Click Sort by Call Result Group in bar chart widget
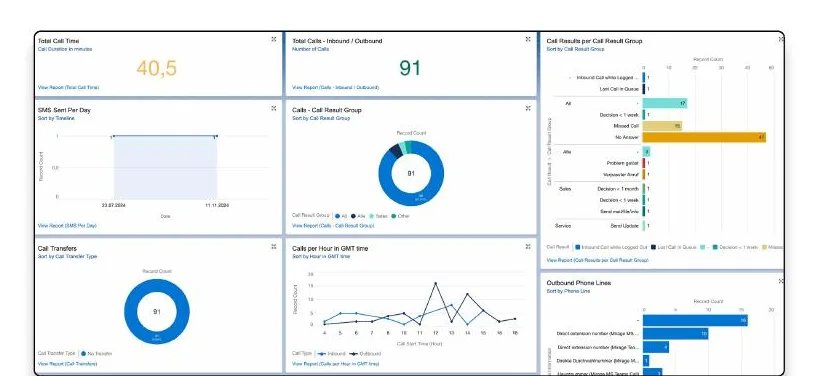 (x=575, y=49)
